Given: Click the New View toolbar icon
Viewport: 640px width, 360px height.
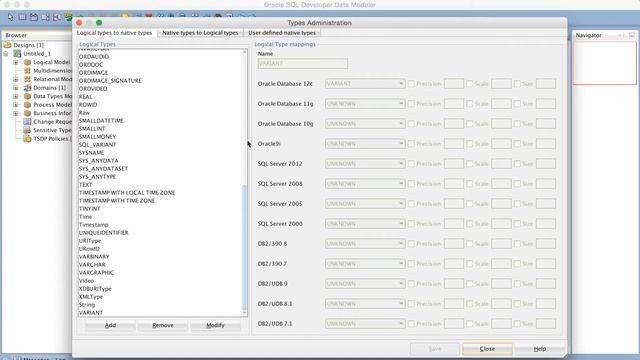Looking at the screenshot, I should click(x=33, y=17).
